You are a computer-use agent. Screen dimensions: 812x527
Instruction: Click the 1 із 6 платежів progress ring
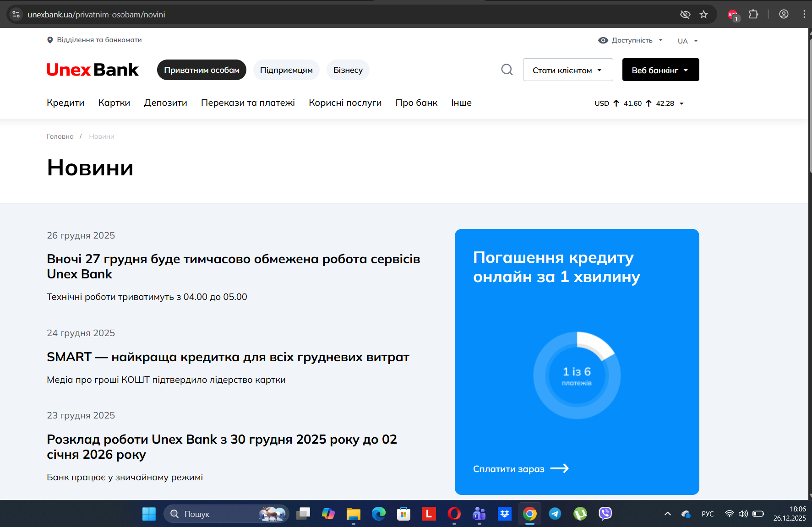tap(577, 375)
